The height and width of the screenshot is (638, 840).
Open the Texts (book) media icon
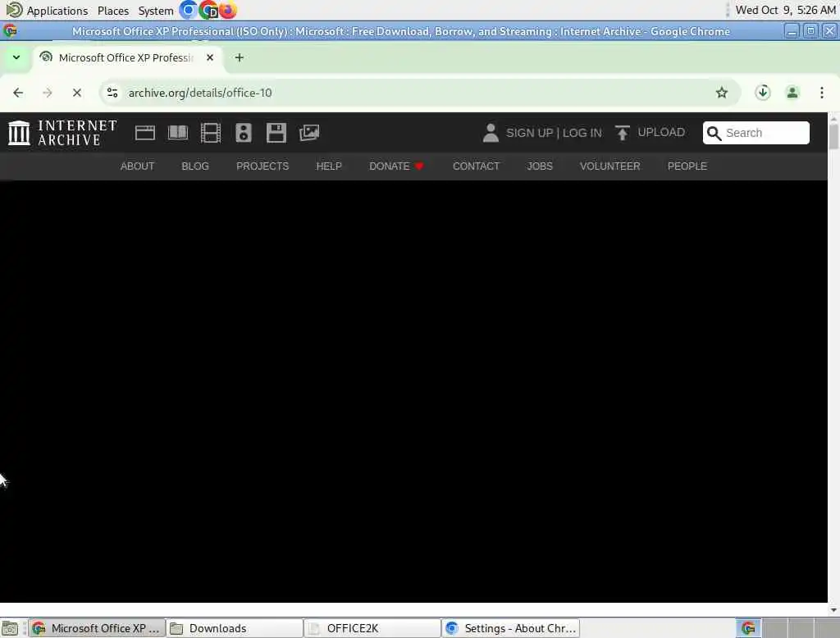178,133
